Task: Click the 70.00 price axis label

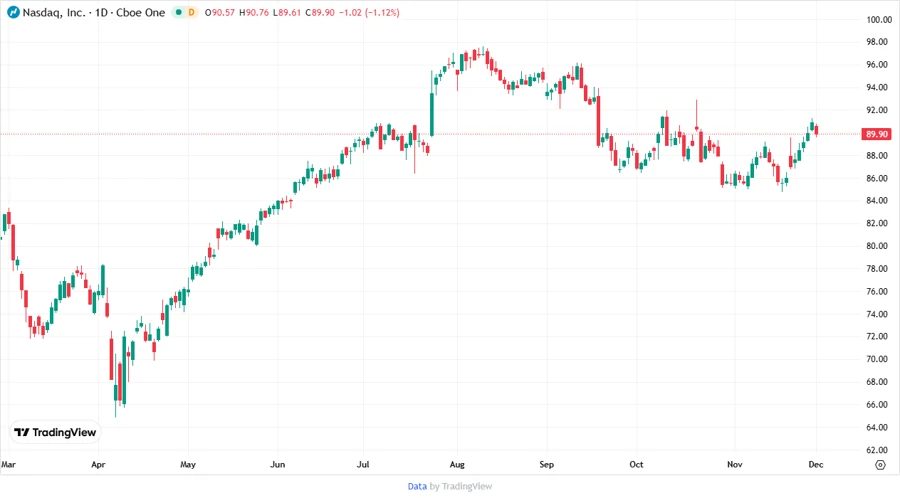Action: pyautogui.click(x=877, y=359)
